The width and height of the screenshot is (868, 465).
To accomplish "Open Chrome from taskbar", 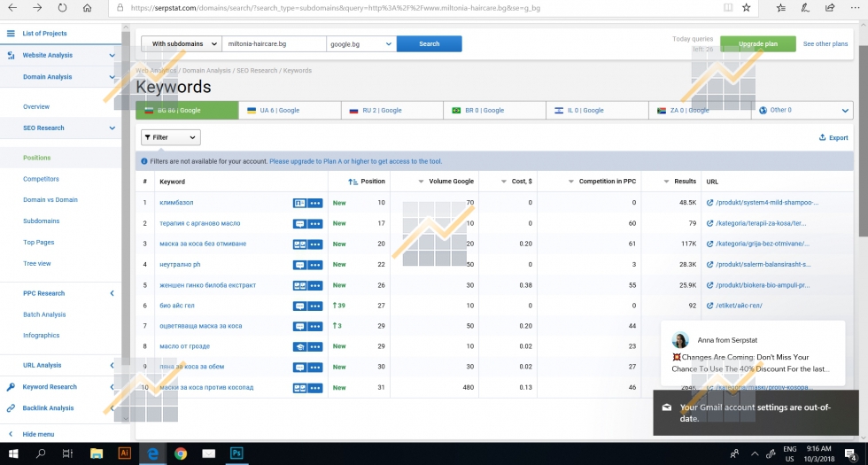I will pyautogui.click(x=181, y=453).
